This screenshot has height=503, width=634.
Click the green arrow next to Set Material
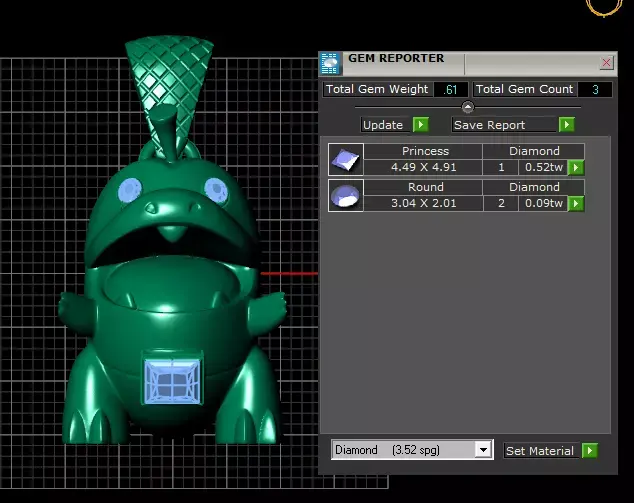[x=590, y=450]
